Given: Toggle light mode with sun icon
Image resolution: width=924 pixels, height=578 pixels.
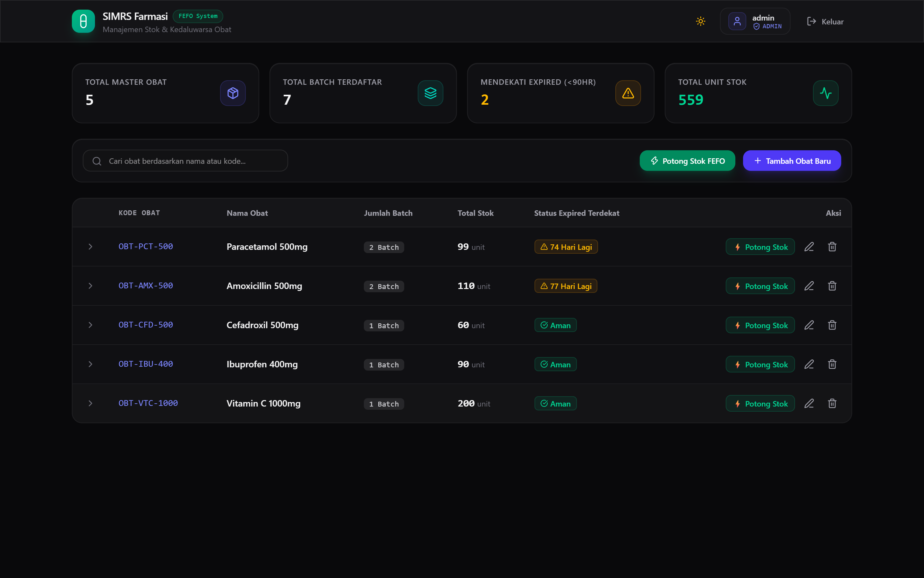Looking at the screenshot, I should tap(701, 21).
